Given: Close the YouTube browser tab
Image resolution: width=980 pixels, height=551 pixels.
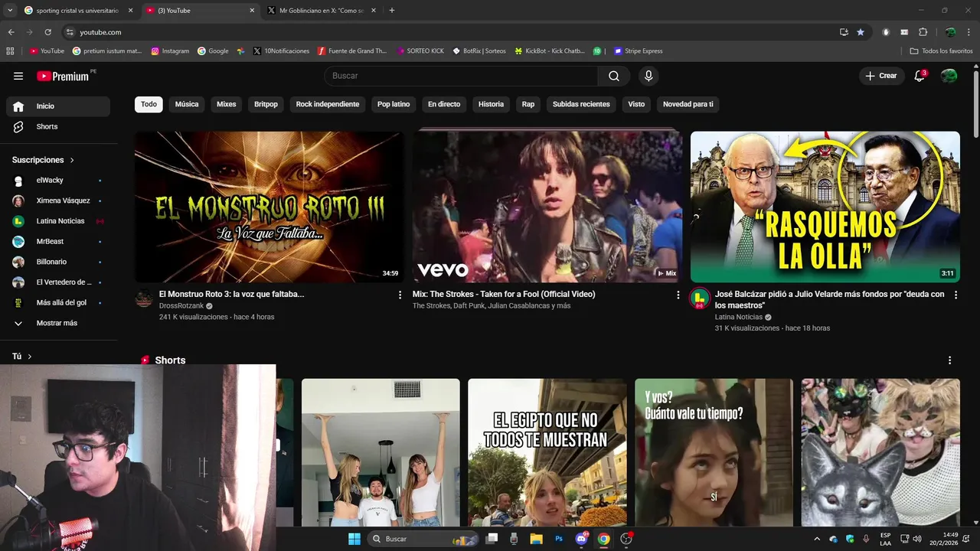Looking at the screenshot, I should pos(253,11).
